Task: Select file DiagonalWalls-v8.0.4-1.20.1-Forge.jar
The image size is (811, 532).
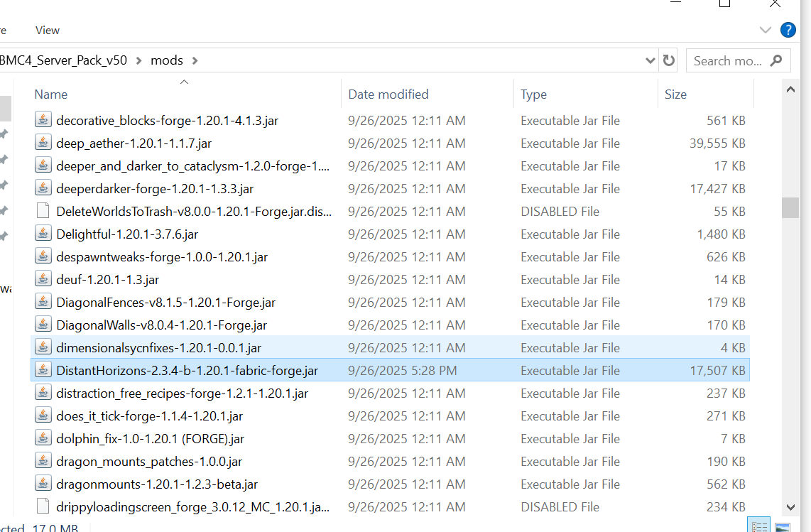Action: (161, 325)
